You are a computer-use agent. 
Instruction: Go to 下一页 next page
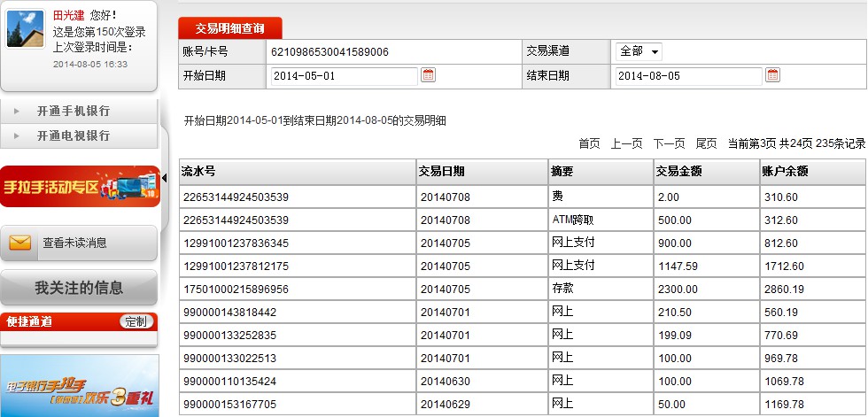[x=669, y=143]
